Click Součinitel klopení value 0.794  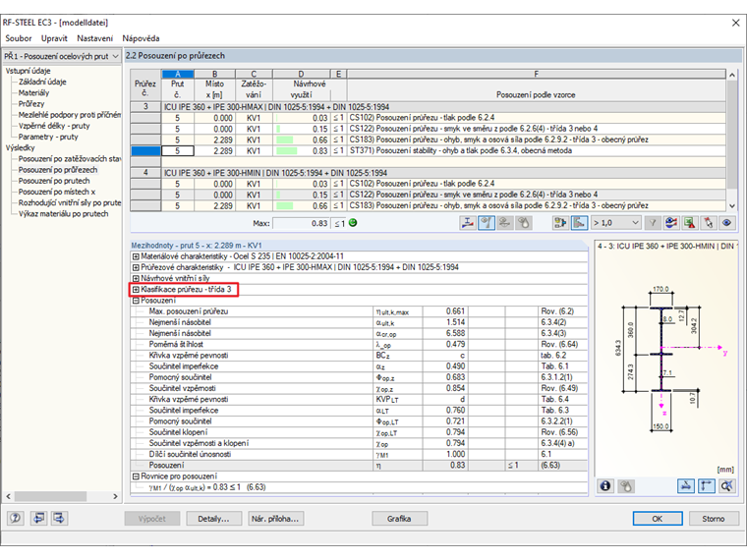point(444,432)
